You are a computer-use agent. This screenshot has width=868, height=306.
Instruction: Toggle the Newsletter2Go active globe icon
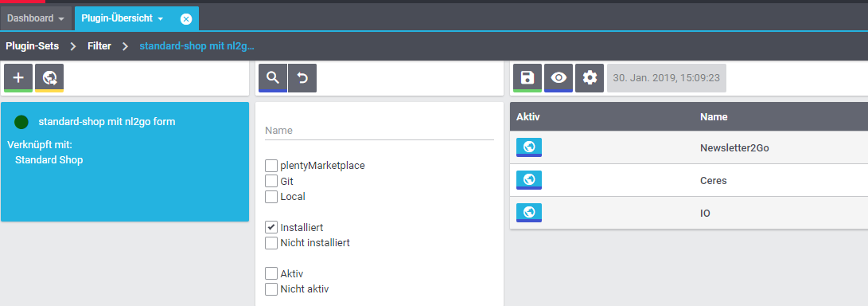point(529,147)
